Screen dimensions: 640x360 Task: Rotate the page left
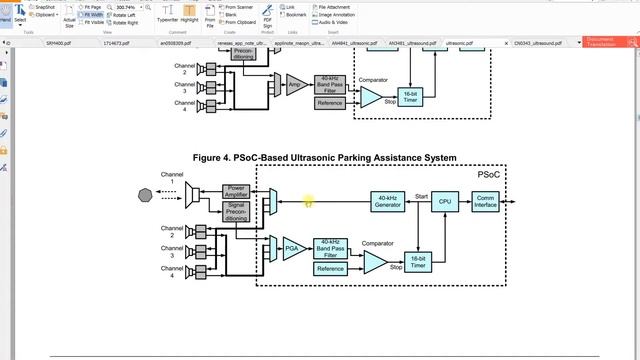121,15
